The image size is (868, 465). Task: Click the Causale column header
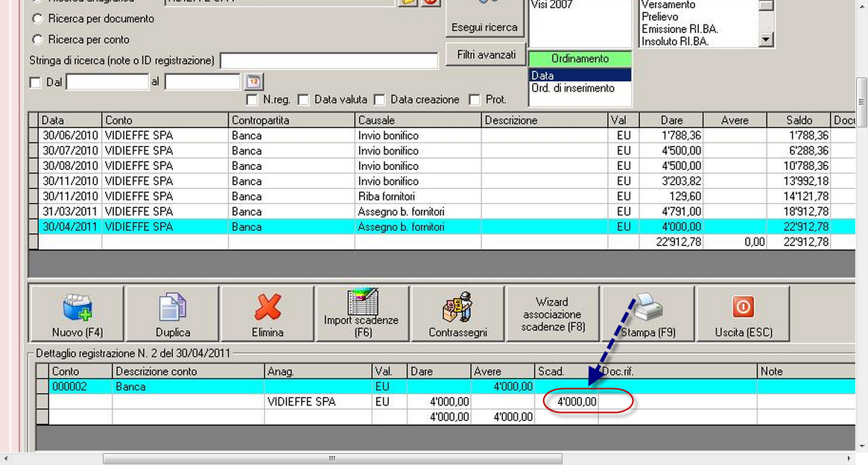418,120
